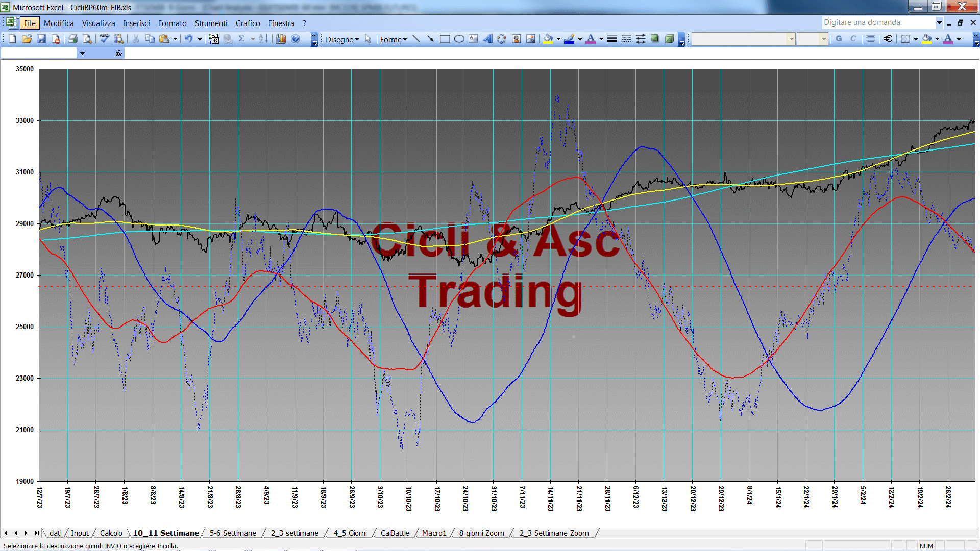Toggle Italic (C) formatting
The height and width of the screenshot is (551, 980).
click(x=853, y=39)
